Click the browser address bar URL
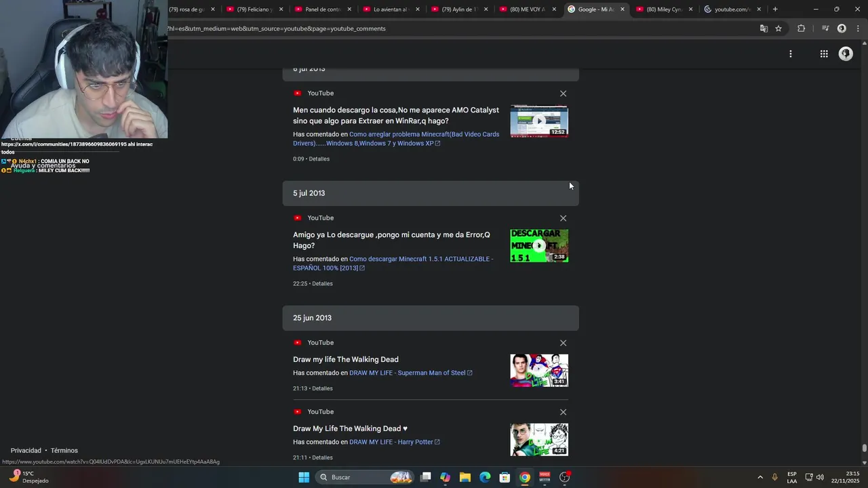Viewport: 868px width, 488px height. click(x=277, y=28)
